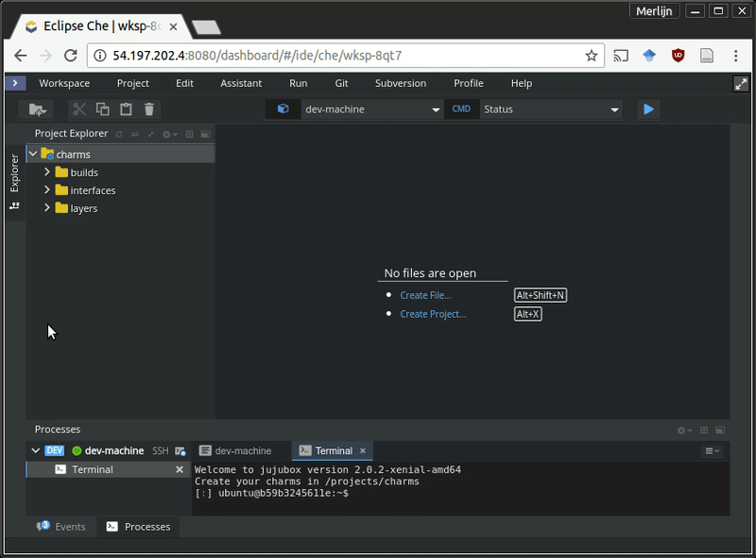Click the DEV machine badge
The width and height of the screenshot is (756, 558).
pyautogui.click(x=55, y=450)
